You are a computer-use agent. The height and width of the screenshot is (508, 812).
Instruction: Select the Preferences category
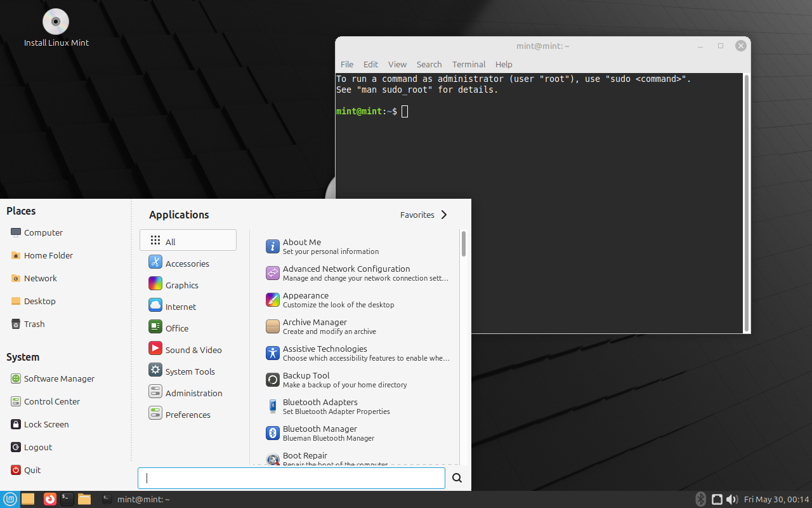point(188,413)
